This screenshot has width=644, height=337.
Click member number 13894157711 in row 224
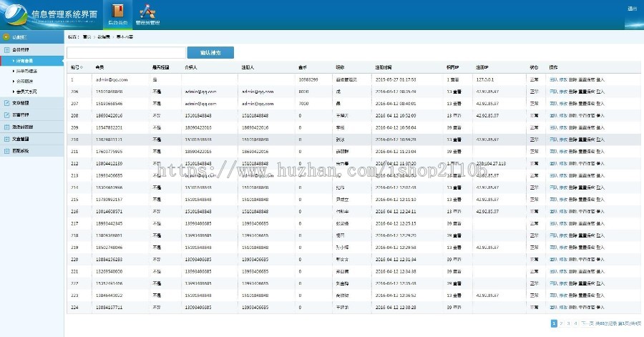point(109,308)
